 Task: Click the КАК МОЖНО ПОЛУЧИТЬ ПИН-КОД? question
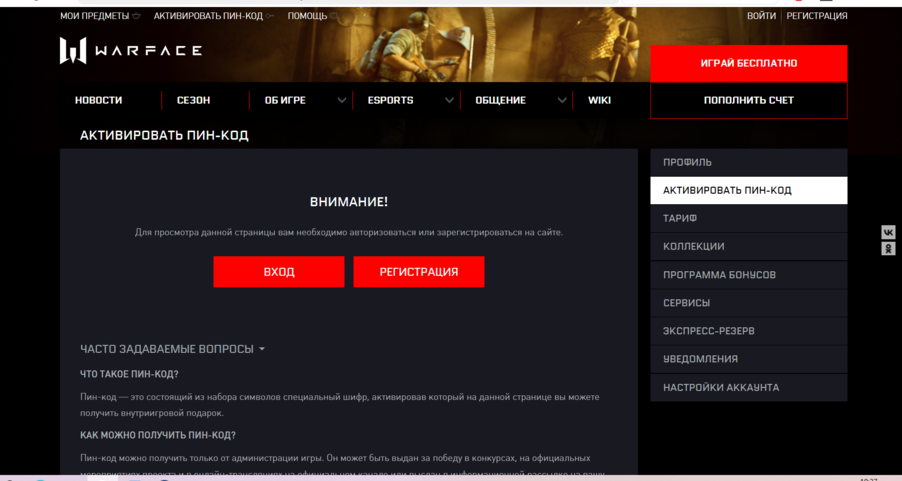tap(158, 435)
